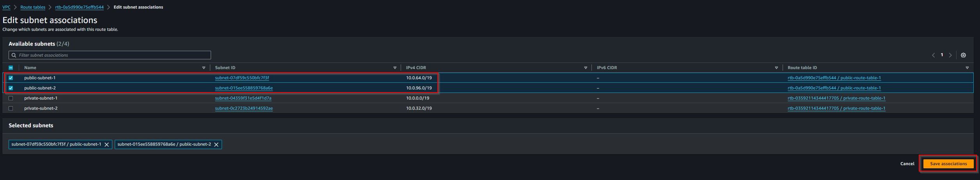Click Save associations button
Viewport: 980px width, 180px height.
pyautogui.click(x=948, y=164)
